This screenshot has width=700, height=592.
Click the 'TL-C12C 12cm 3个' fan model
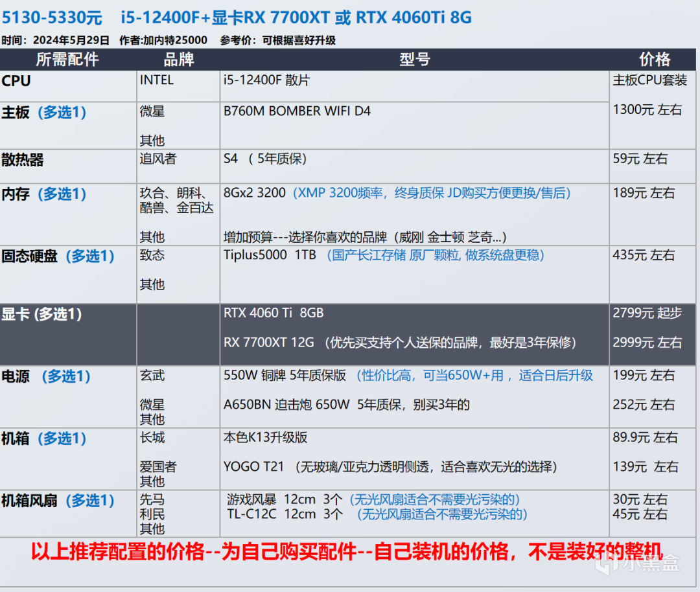coord(285,514)
